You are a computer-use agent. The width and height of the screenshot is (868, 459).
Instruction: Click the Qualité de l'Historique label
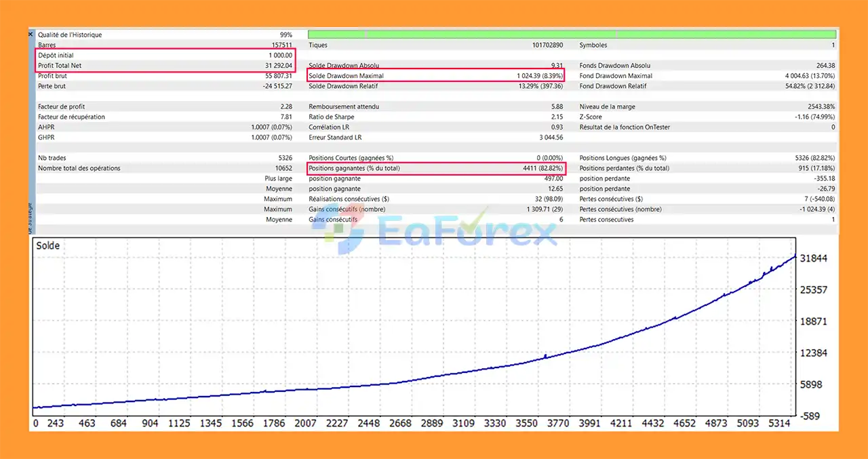70,35
